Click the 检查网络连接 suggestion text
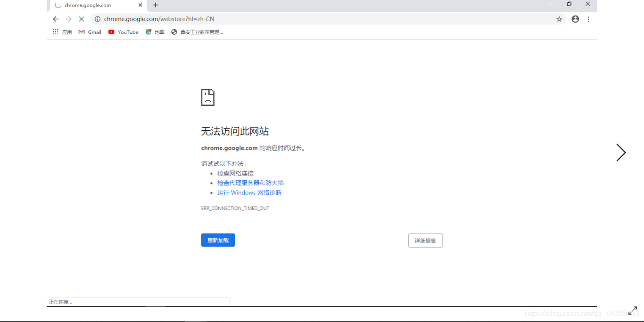 [235, 173]
